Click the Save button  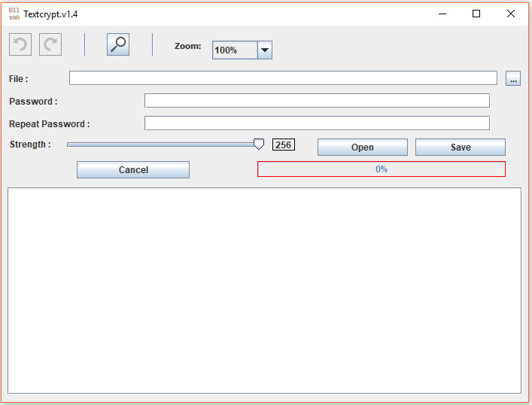(x=461, y=148)
